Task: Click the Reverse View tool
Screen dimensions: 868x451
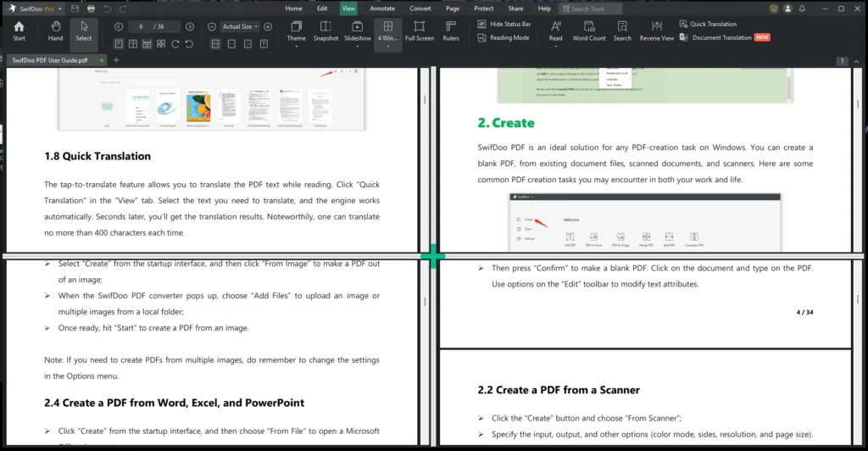Action: [657, 31]
